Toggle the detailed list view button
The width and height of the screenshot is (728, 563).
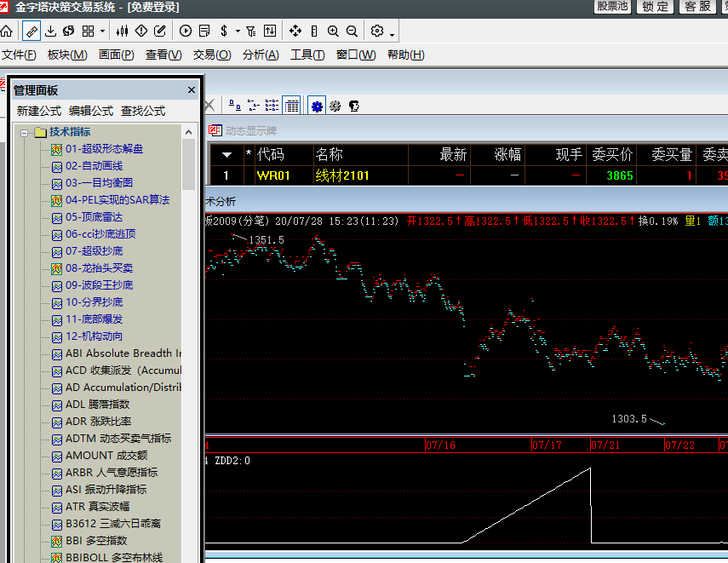click(292, 106)
